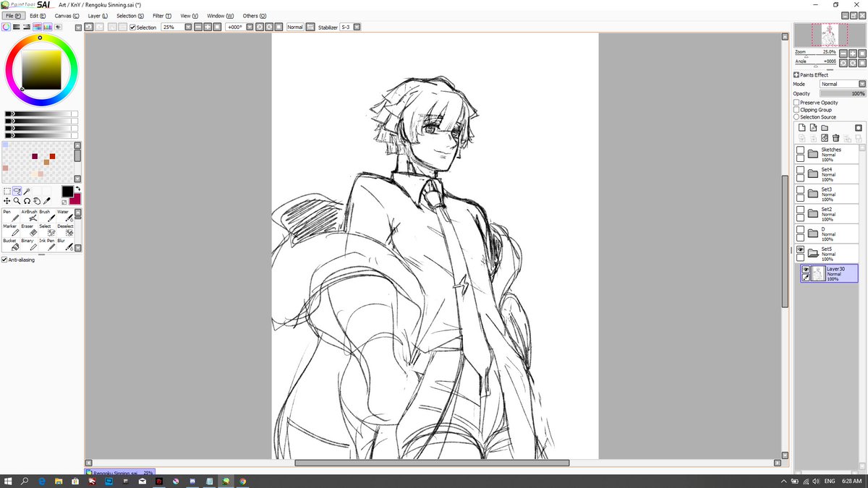Enable Clipping Group checkbox
This screenshot has width=868, height=488.
pyautogui.click(x=796, y=110)
